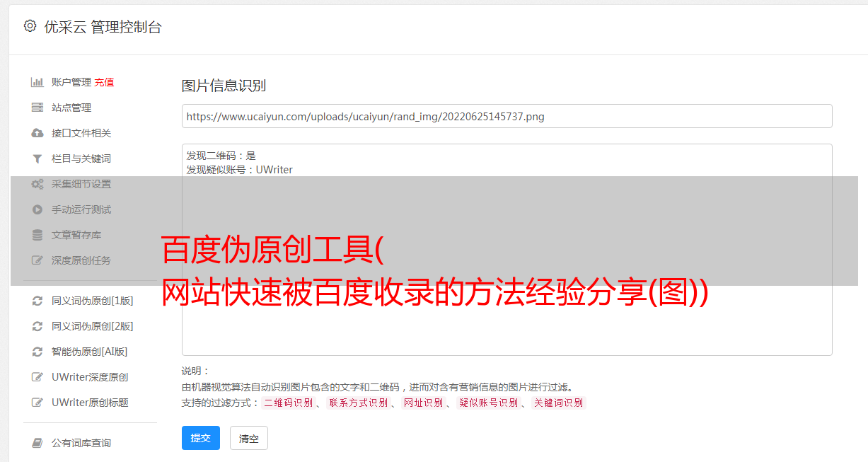
Task: Click the cloud upload icon for 接口文件相关
Action: point(37,133)
